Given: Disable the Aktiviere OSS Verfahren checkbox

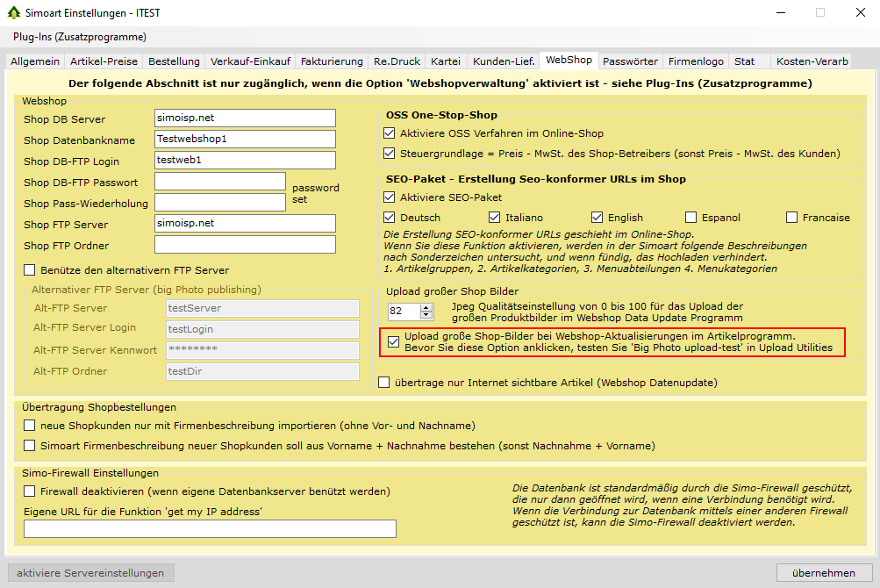Looking at the screenshot, I should (x=390, y=133).
